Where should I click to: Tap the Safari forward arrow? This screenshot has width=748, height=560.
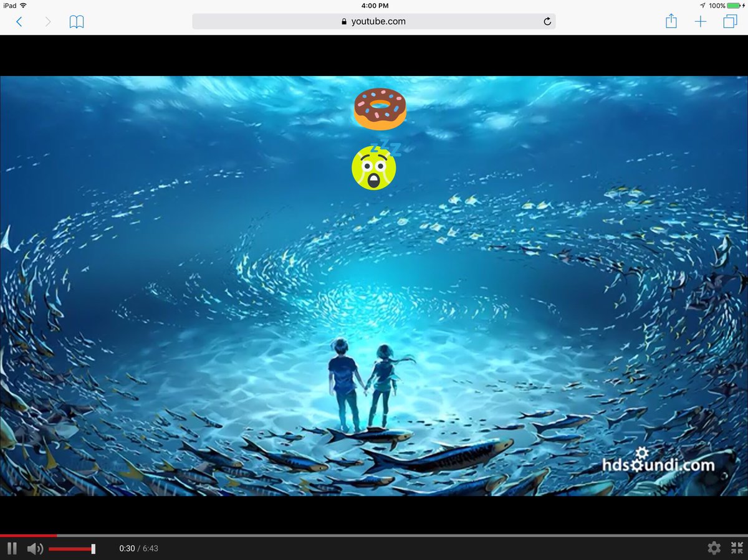(48, 22)
